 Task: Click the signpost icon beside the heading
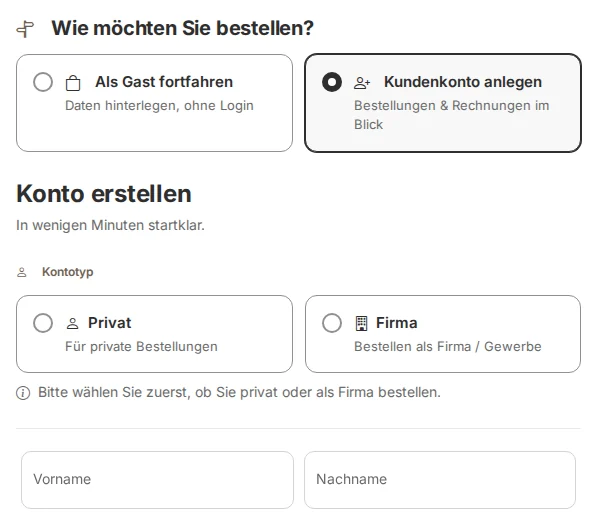[x=25, y=29]
